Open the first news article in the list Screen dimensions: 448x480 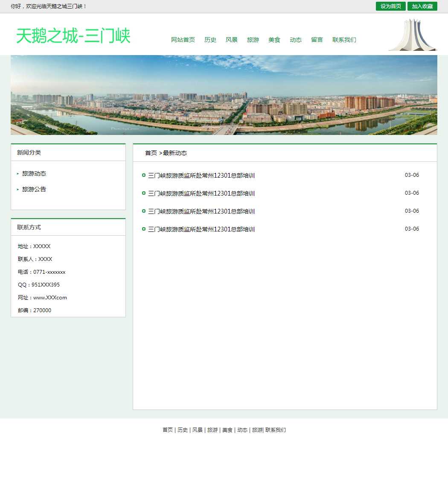tap(201, 176)
